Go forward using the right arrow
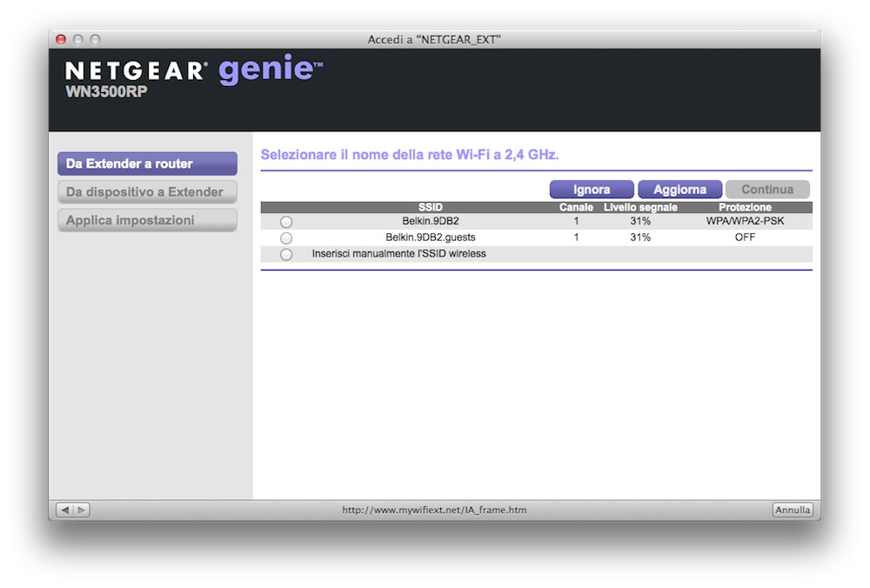This screenshot has height=588, width=870. coord(80,511)
